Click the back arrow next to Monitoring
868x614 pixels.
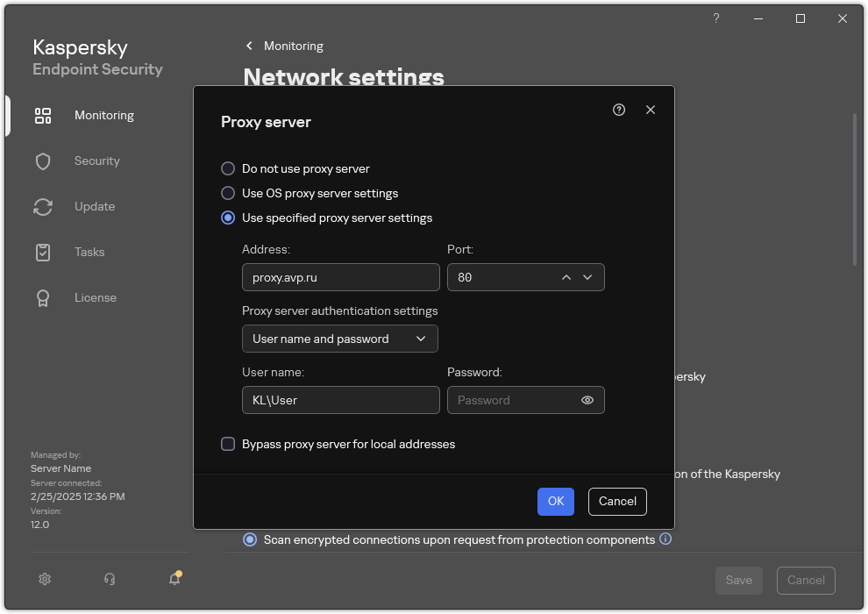(249, 46)
